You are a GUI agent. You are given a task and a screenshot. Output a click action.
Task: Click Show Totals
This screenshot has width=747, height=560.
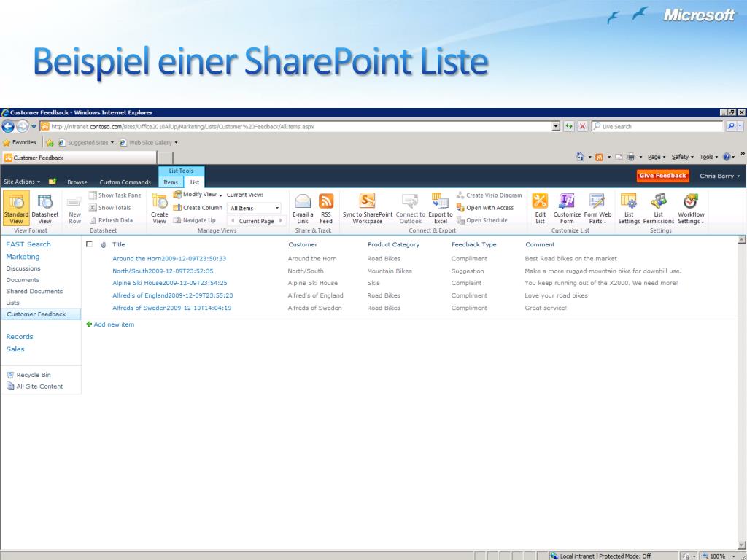109,208
